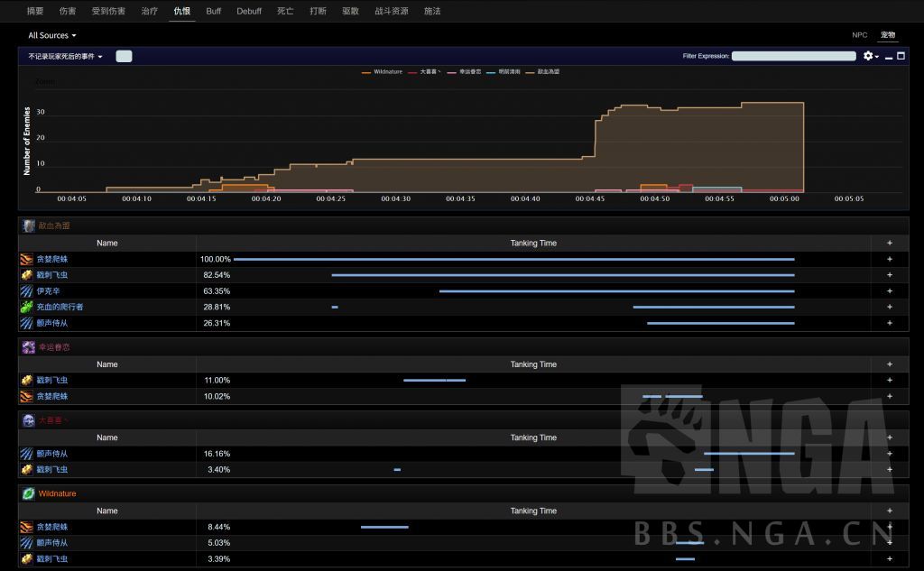Click the 颤声侍从 link under 大喜喜
The height and width of the screenshot is (571, 924).
pos(51,454)
